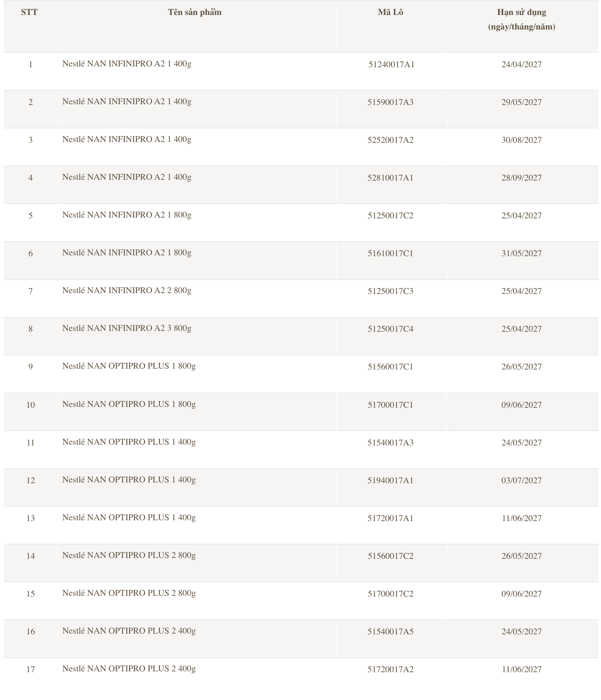Click batch code 51700017C1
Image resolution: width=601 pixels, height=700 pixels.
391,405
